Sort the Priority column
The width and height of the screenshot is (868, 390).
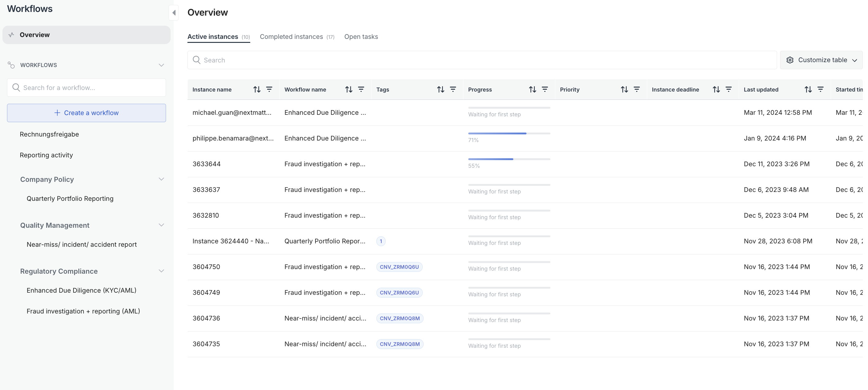point(624,89)
